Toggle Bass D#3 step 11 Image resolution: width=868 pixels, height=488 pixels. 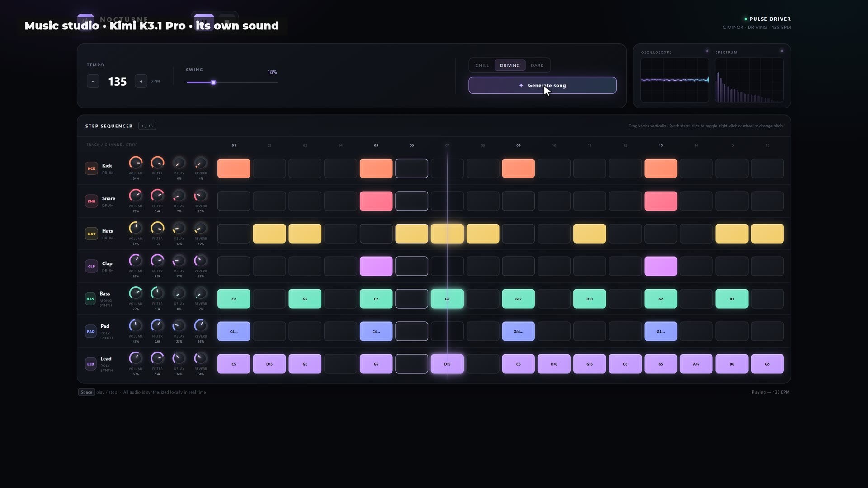590,299
